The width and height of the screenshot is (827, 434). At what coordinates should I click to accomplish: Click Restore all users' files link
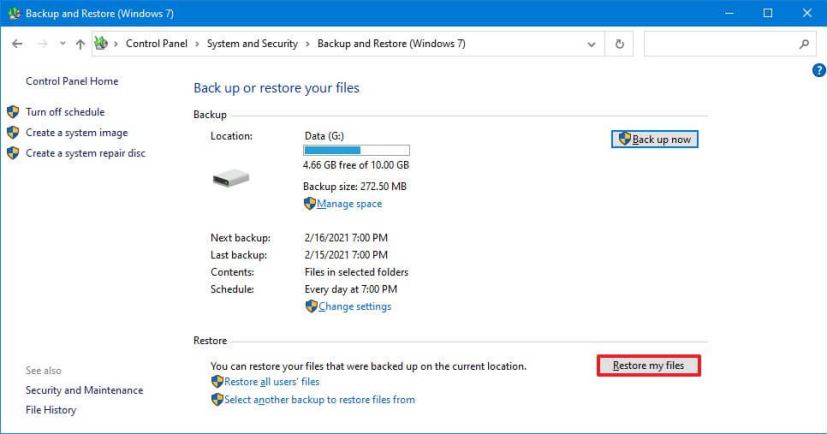click(x=272, y=382)
